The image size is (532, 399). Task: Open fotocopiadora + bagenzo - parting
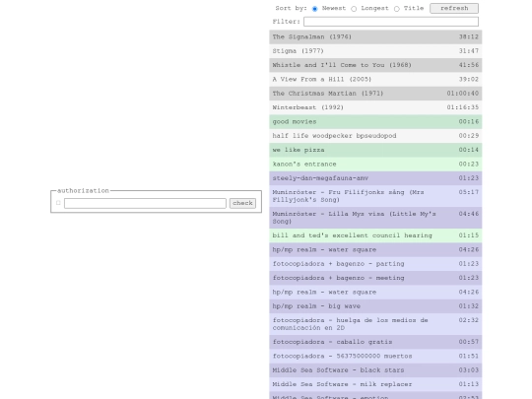pos(375,264)
